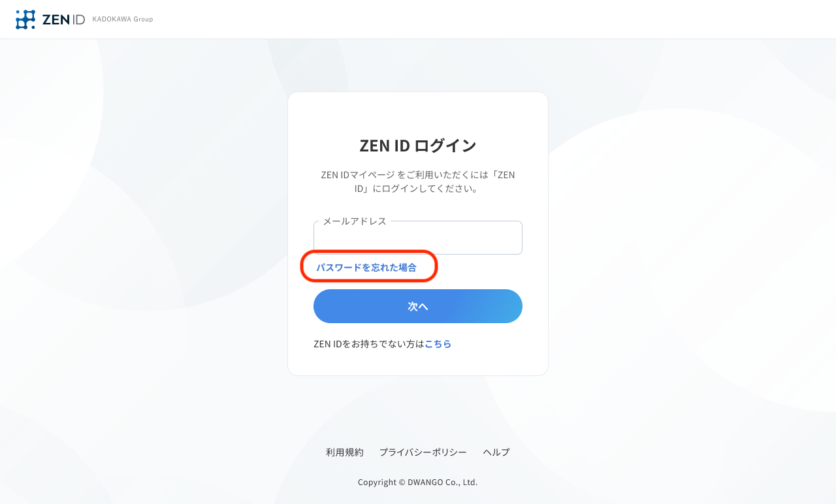836x504 pixels.
Task: Focus the email address text box
Action: (x=417, y=238)
